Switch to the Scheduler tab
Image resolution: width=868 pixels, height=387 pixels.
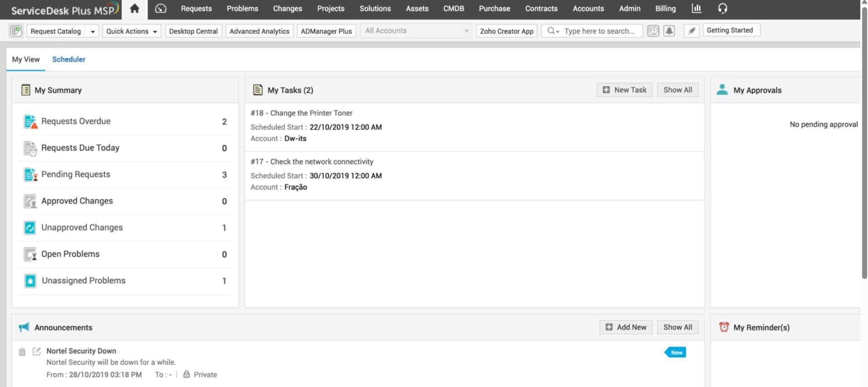tap(69, 59)
